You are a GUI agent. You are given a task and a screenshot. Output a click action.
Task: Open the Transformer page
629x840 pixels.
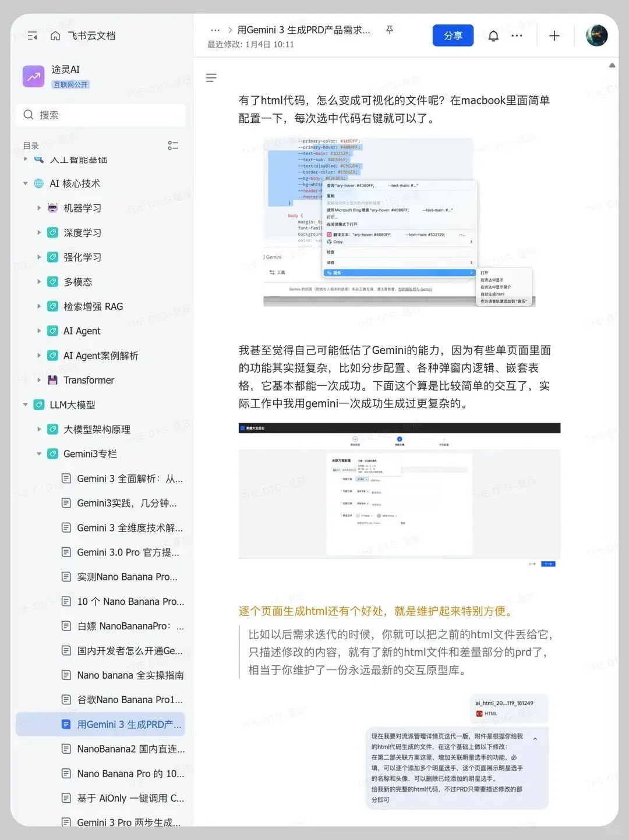(x=89, y=380)
